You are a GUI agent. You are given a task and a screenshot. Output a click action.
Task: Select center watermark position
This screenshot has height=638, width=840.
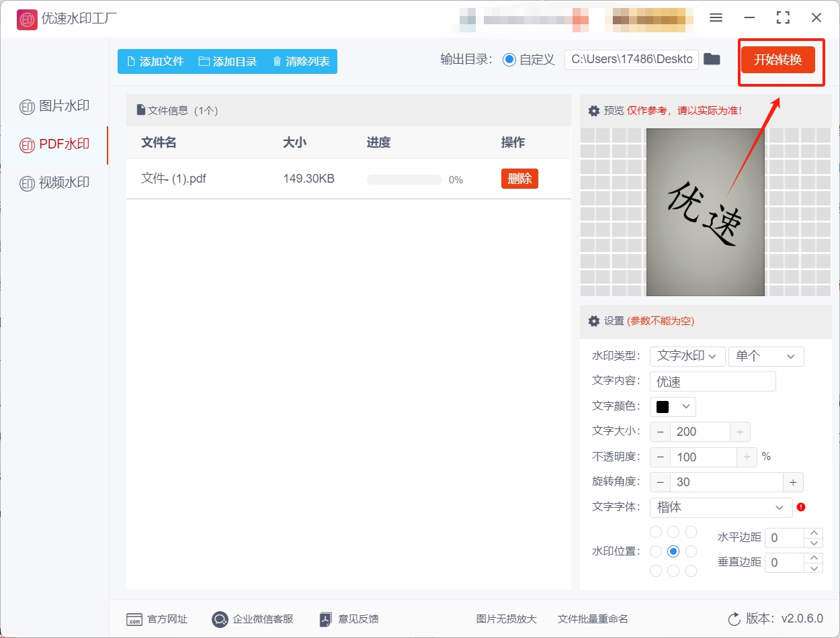click(x=673, y=551)
